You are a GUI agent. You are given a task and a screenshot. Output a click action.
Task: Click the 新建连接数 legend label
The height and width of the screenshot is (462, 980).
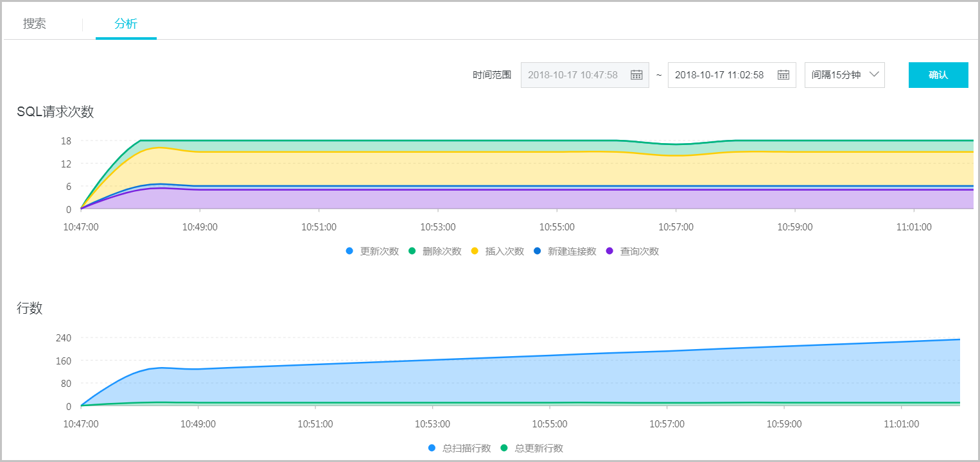(x=572, y=251)
